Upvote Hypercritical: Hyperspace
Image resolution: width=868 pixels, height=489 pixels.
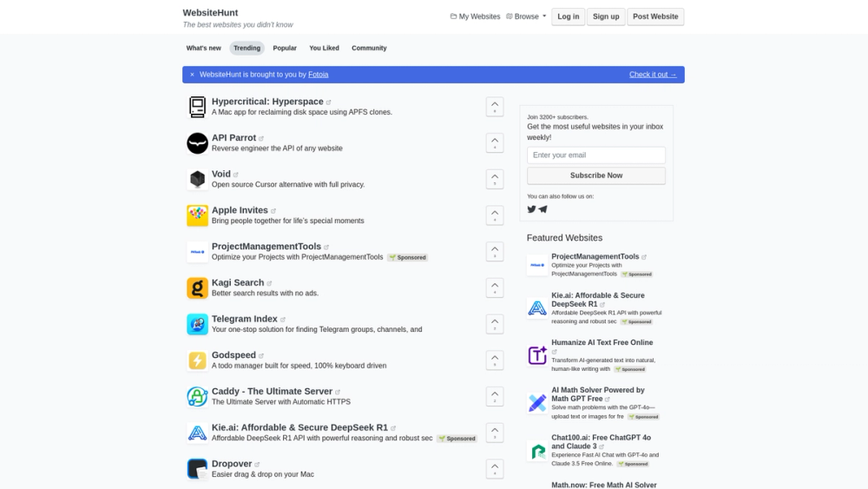(495, 107)
